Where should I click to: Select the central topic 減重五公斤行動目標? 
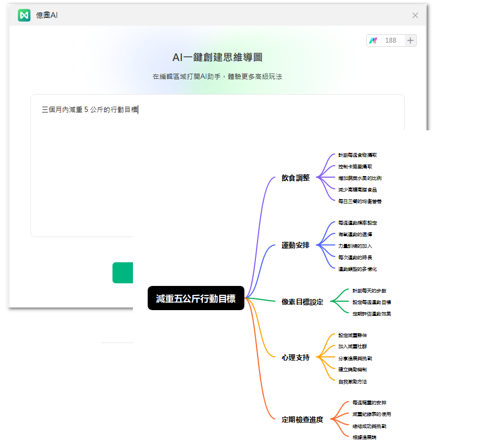pyautogui.click(x=196, y=298)
